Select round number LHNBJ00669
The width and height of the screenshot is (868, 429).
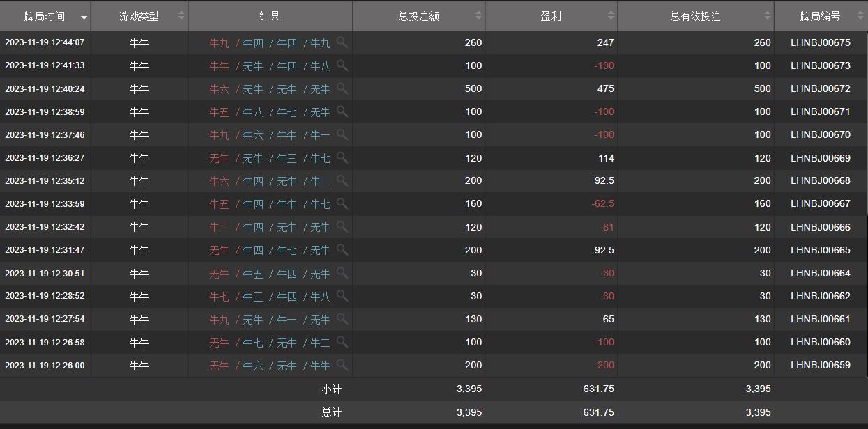click(821, 157)
